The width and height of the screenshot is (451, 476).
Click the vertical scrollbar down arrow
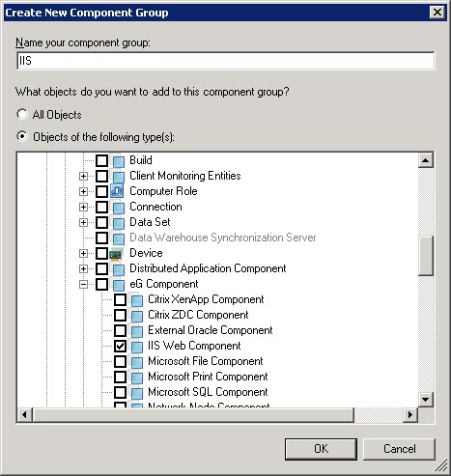point(426,400)
